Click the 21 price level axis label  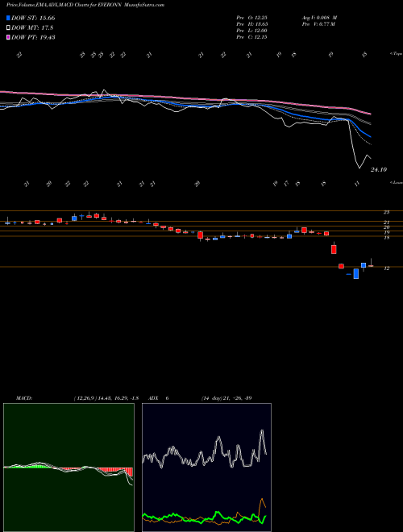pyautogui.click(x=386, y=222)
